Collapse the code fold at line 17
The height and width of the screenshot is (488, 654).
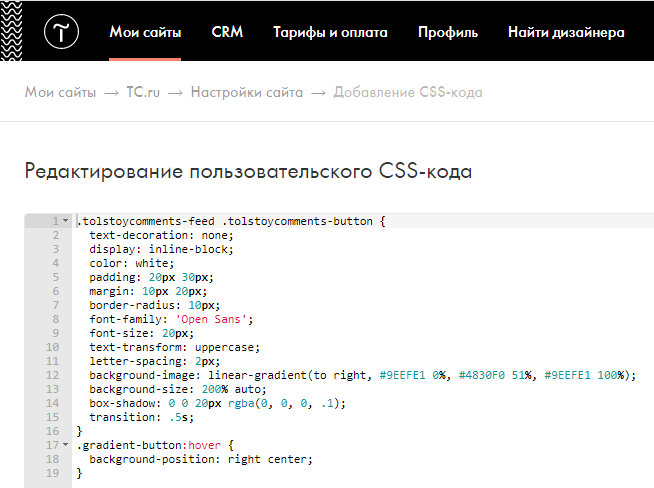tap(65, 445)
